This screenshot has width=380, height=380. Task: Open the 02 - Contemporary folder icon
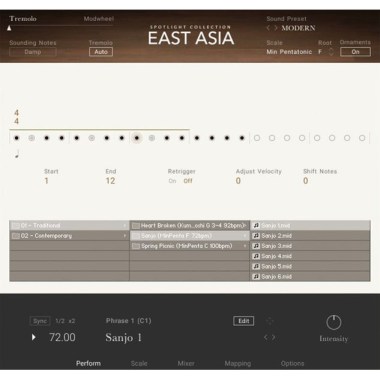(x=15, y=236)
